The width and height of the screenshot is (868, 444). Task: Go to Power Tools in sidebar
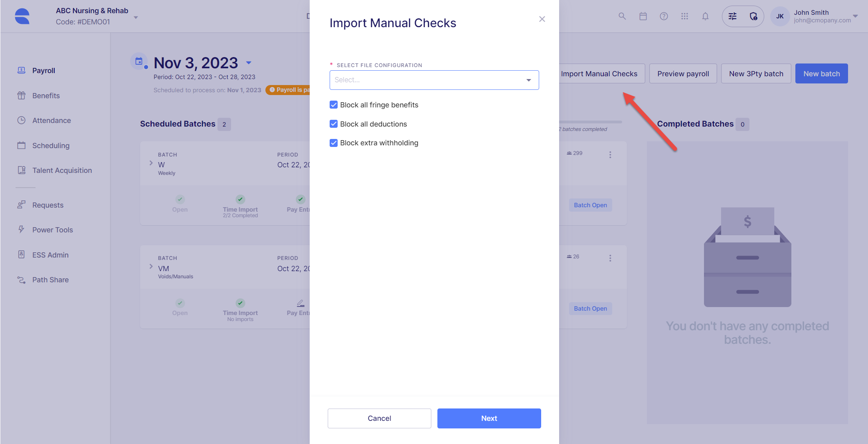click(x=52, y=230)
